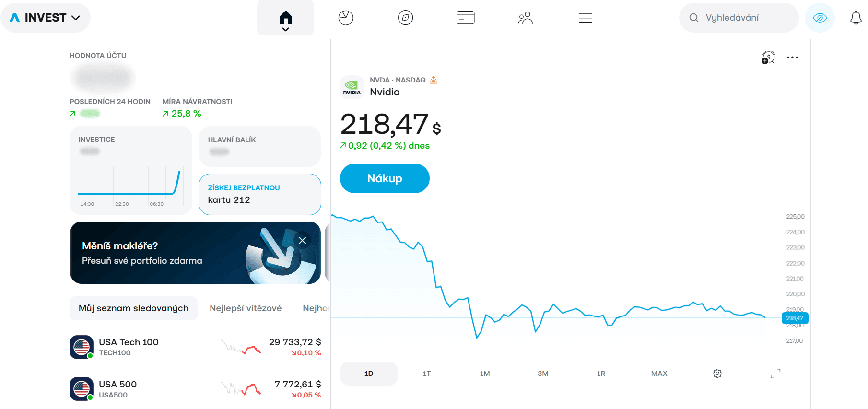Viewport: 868px width, 409px height.
Task: Select Můj seznam sledovaných tab
Action: (133, 308)
